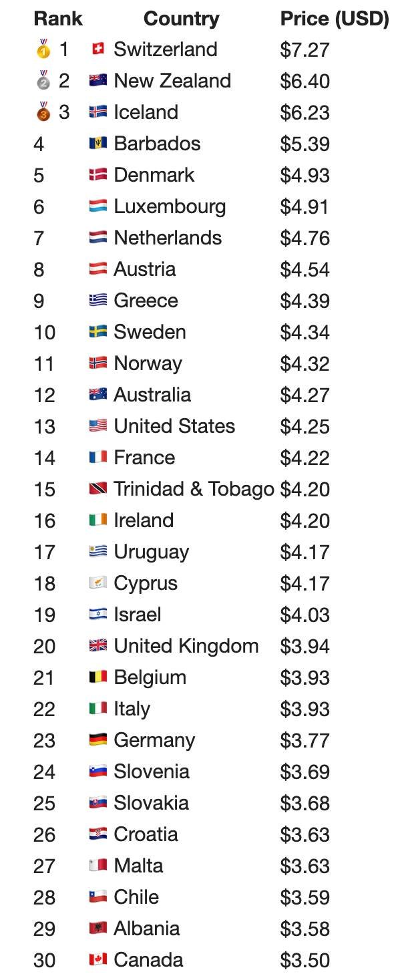Select the Trinidad & Tobago country name

pos(194,489)
